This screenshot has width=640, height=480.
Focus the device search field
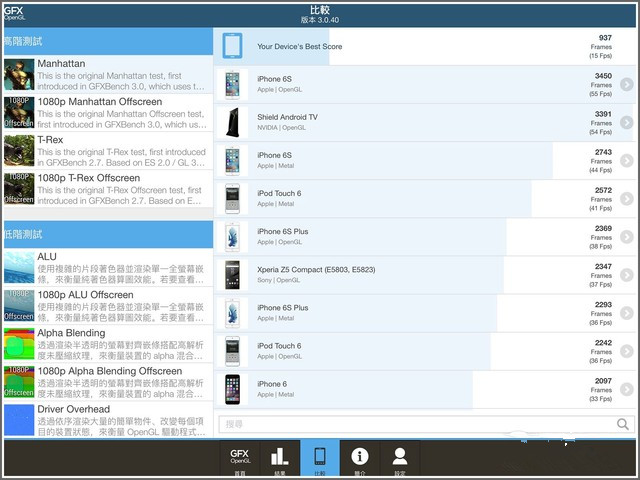click(425, 424)
